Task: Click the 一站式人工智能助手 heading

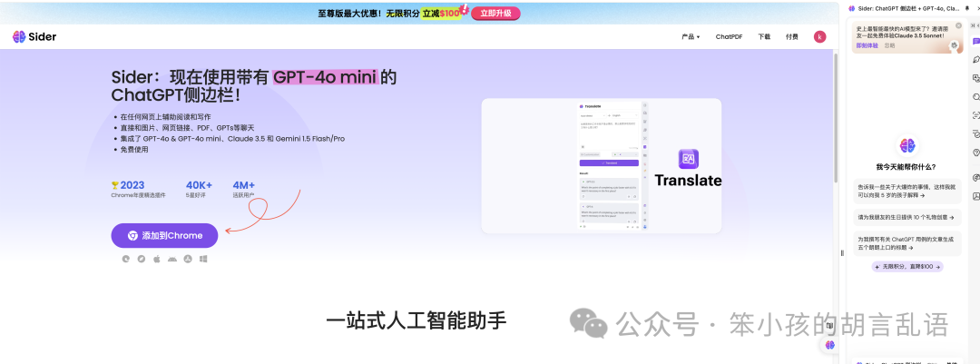Action: pyautogui.click(x=416, y=320)
